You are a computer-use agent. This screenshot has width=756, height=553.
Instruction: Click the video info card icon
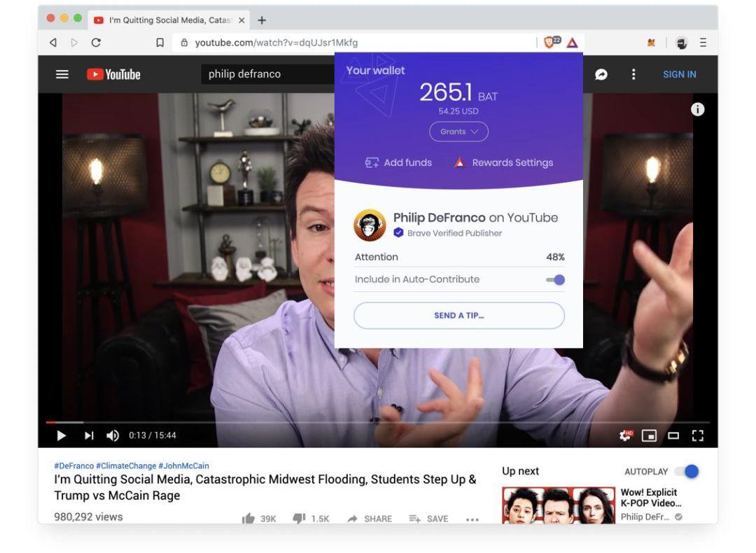(x=697, y=109)
